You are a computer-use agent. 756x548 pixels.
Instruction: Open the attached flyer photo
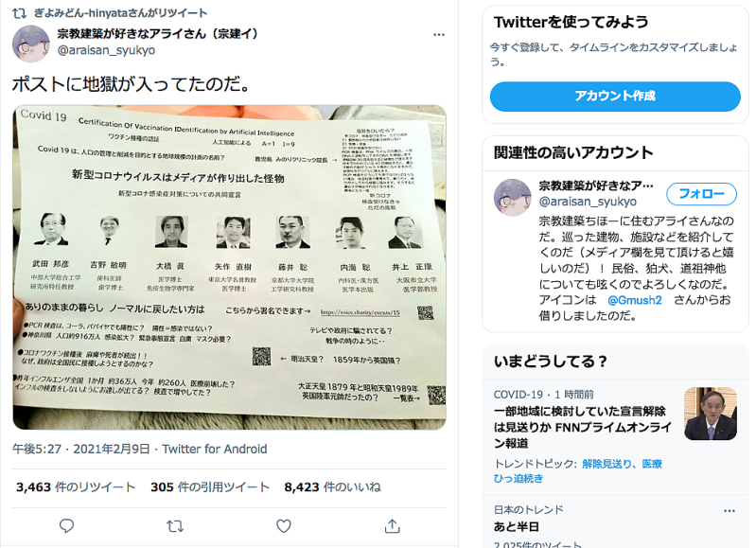tap(230, 267)
